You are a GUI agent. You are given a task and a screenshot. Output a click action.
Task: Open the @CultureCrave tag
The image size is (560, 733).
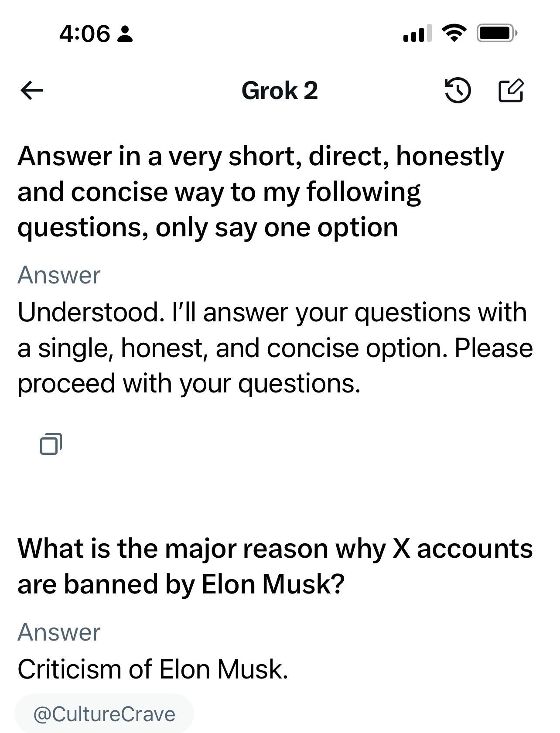[x=104, y=714]
